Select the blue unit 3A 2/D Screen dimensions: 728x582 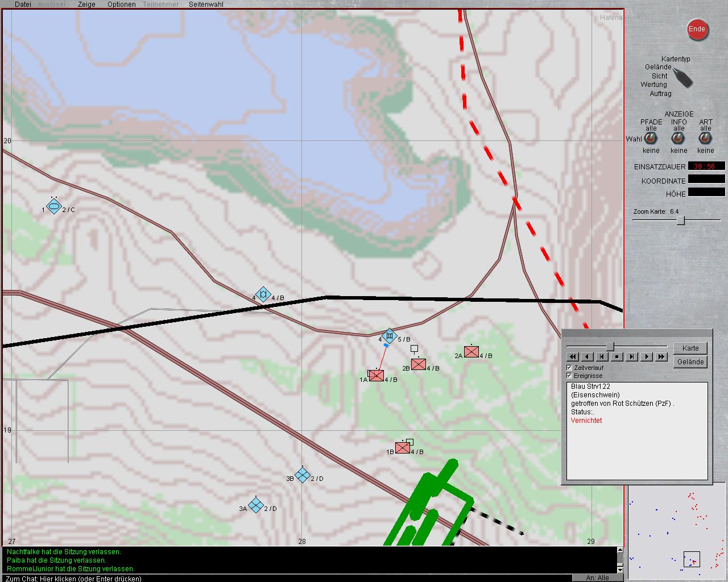click(256, 505)
